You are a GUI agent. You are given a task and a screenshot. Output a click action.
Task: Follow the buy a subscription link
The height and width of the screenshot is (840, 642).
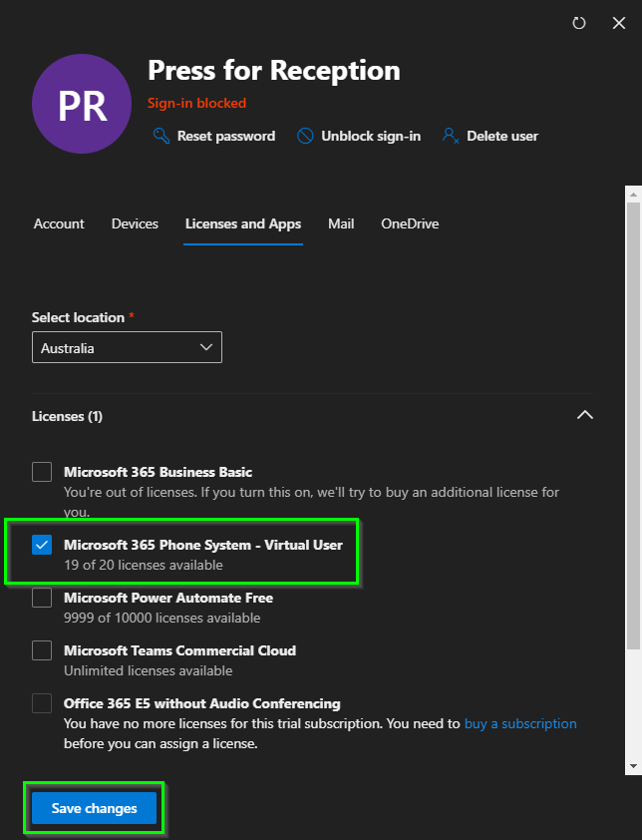pyautogui.click(x=520, y=723)
